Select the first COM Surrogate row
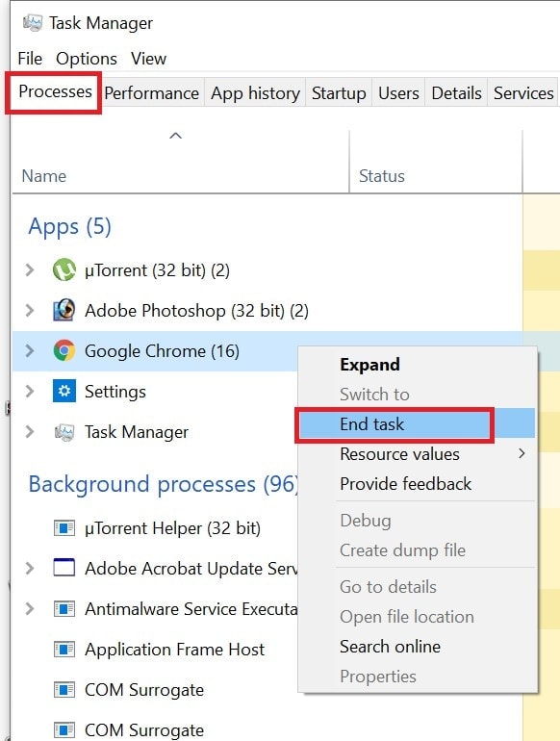The image size is (560, 741). point(155,689)
